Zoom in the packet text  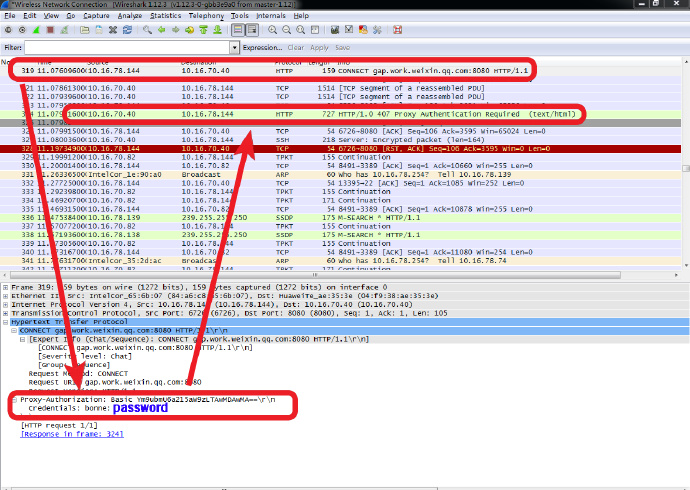coord(272,30)
